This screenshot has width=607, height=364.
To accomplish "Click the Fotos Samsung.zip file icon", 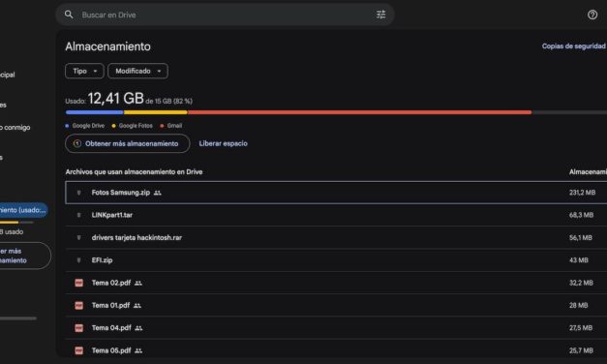I will [x=79, y=193].
